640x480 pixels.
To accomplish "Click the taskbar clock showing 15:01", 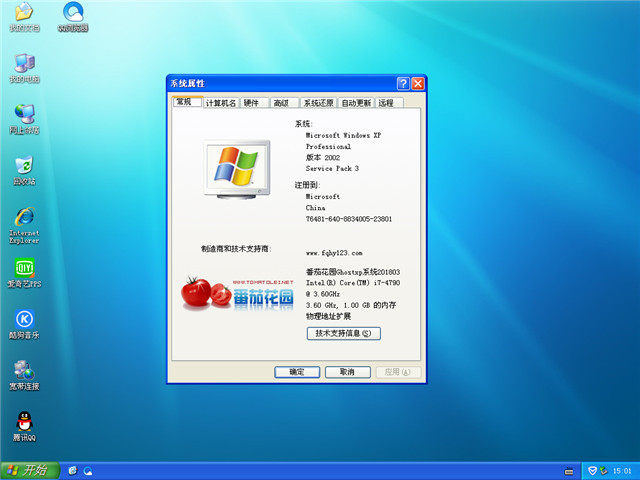I will coord(622,471).
